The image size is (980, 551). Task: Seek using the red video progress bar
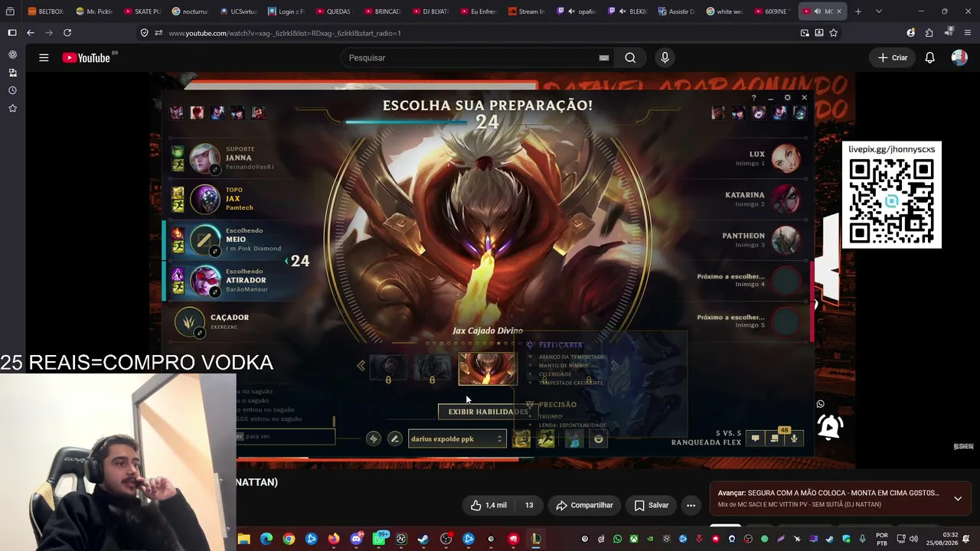click(379, 459)
